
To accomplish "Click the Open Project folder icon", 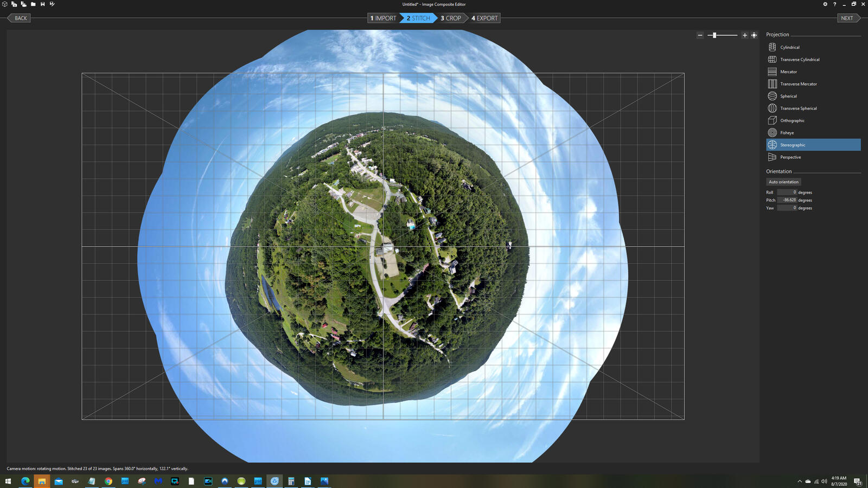I will (33, 4).
